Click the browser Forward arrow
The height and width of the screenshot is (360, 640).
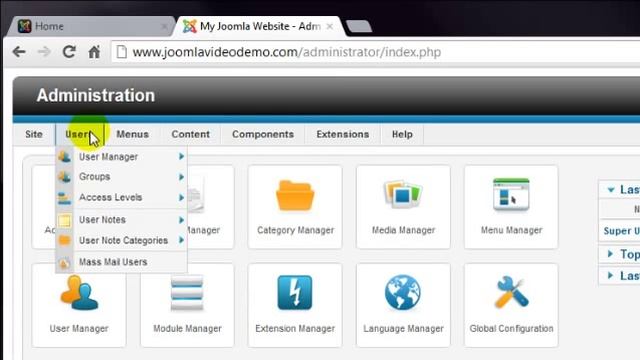coord(44,52)
